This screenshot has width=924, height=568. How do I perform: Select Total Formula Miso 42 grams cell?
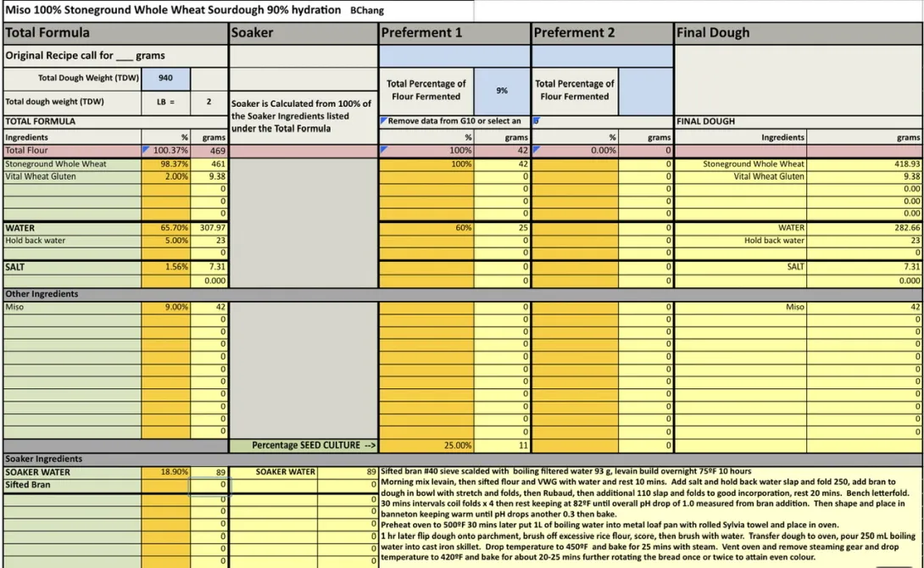point(209,307)
